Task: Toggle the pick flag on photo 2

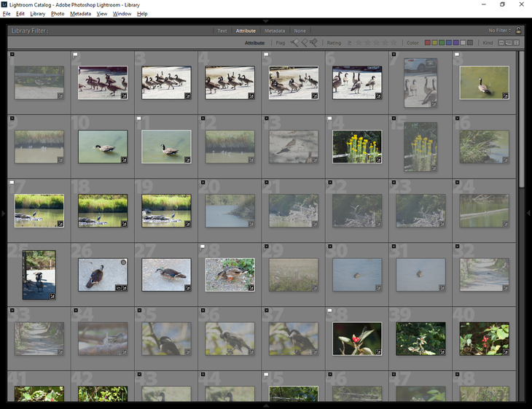Action: tap(75, 54)
